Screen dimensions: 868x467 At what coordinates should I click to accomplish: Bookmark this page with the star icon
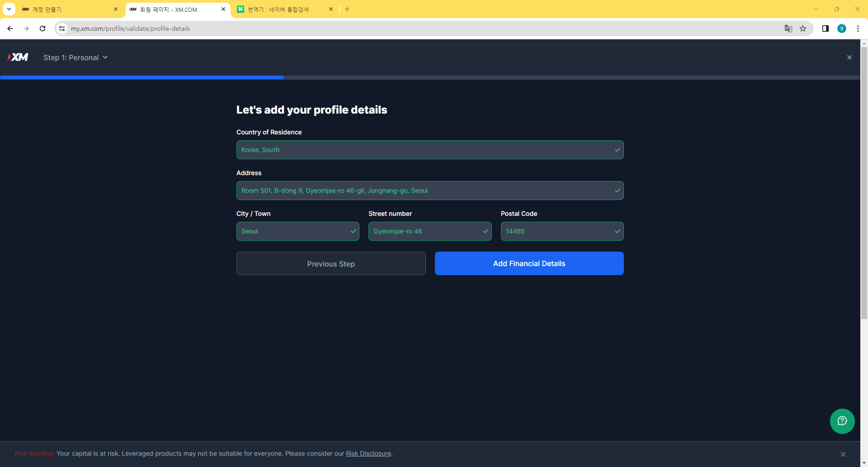click(803, 29)
